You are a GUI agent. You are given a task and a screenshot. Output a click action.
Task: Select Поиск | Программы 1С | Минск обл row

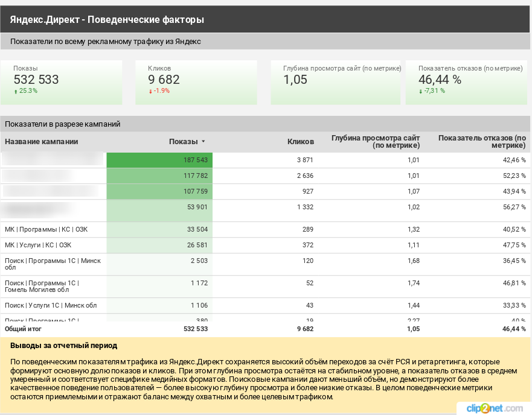coord(53,264)
